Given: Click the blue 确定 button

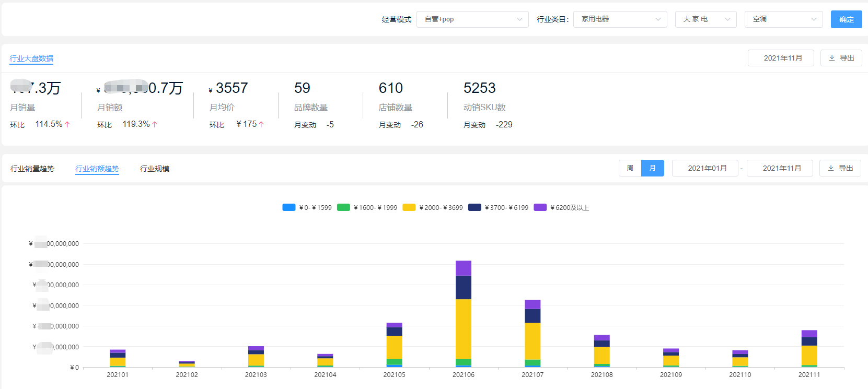Looking at the screenshot, I should point(846,19).
